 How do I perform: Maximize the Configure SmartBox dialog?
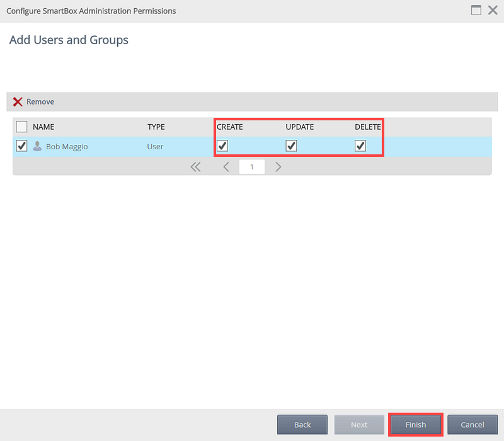pos(476,11)
